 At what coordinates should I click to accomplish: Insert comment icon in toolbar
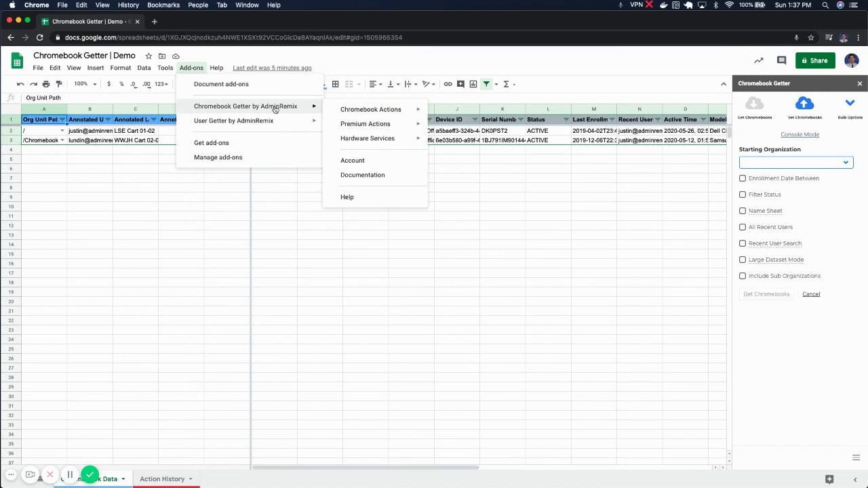point(460,84)
